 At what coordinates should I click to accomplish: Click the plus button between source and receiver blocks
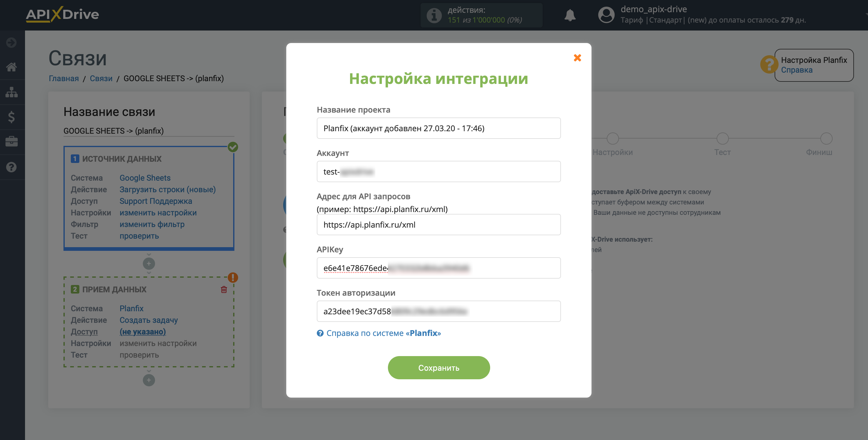[149, 263]
